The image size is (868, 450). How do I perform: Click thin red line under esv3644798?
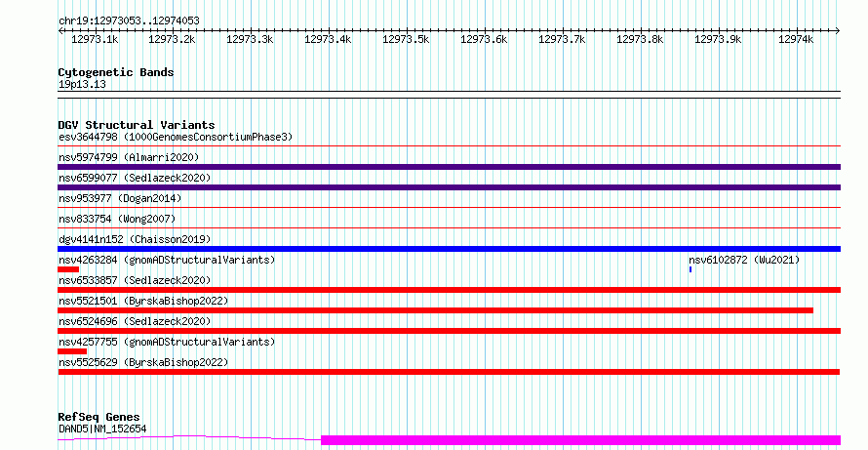click(x=449, y=146)
